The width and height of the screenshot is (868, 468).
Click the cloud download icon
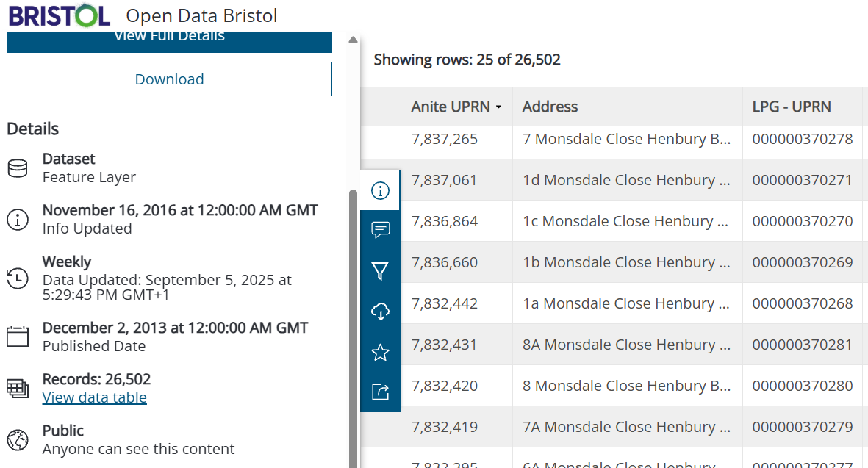(x=380, y=312)
